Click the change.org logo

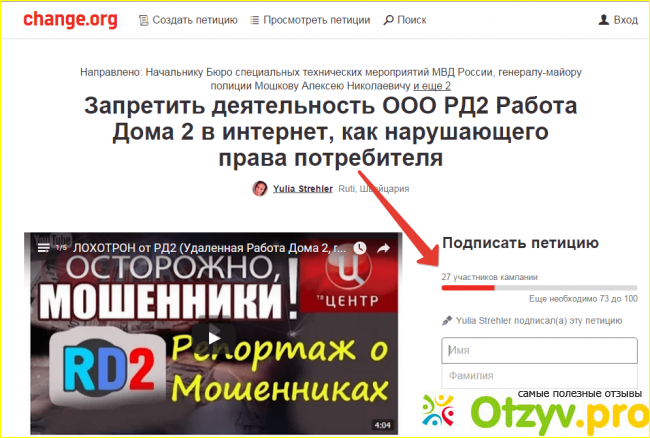pos(70,19)
